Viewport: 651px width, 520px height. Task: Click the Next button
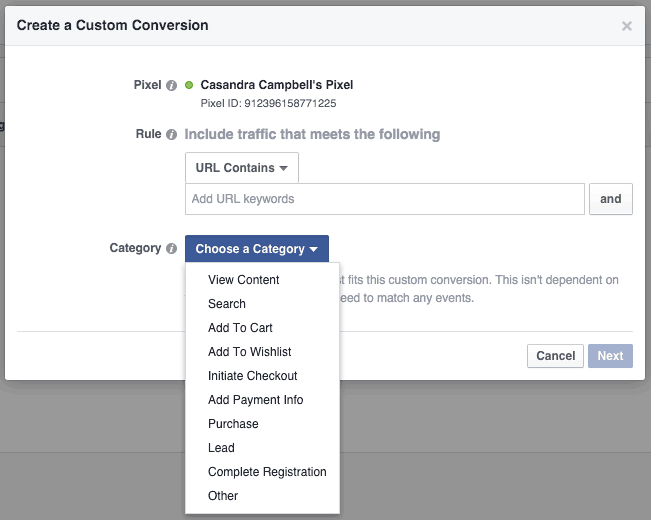(x=610, y=356)
